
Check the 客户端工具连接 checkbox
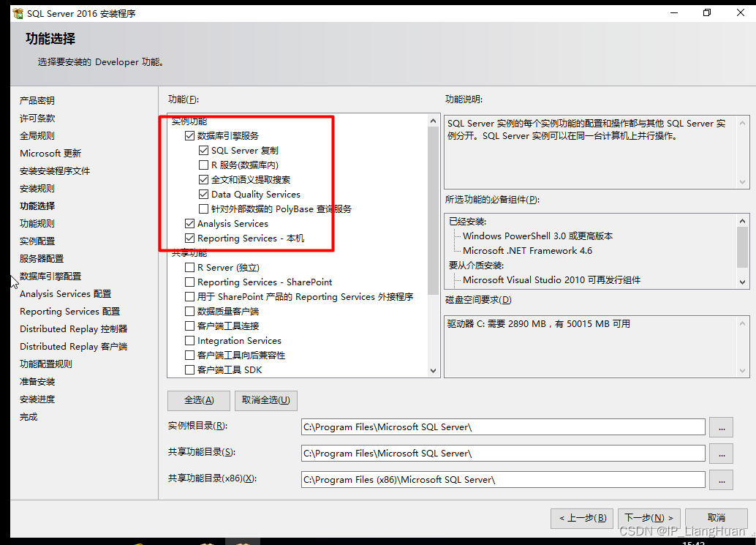(x=189, y=326)
